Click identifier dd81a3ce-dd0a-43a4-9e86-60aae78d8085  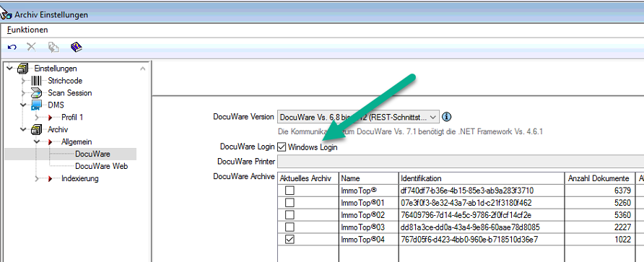point(470,227)
